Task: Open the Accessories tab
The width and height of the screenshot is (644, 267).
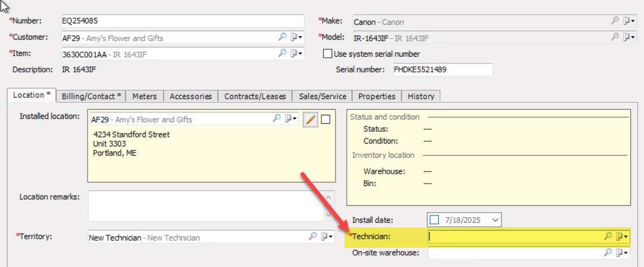Action: [190, 96]
